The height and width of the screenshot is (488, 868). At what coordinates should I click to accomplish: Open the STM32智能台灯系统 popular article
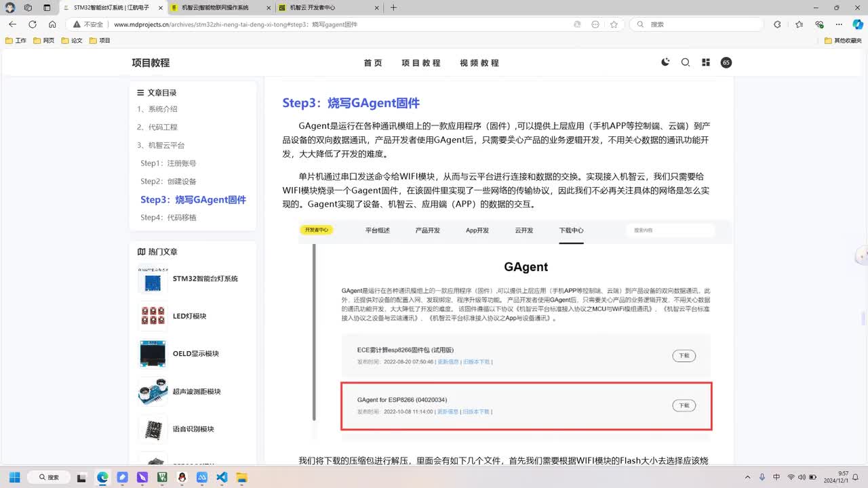(x=205, y=279)
